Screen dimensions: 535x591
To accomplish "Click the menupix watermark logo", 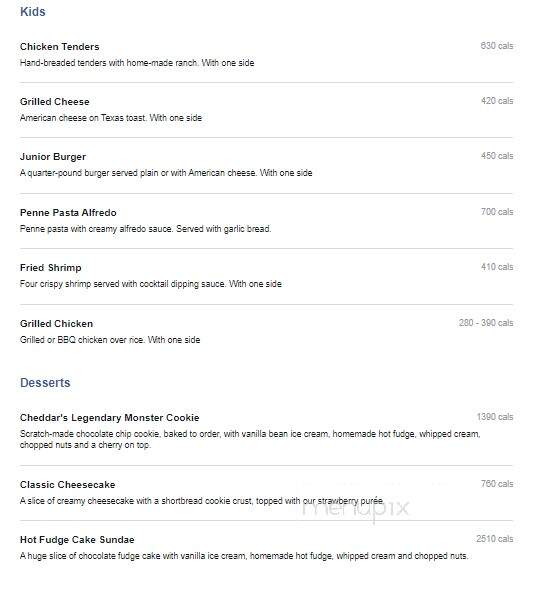I will point(355,508).
